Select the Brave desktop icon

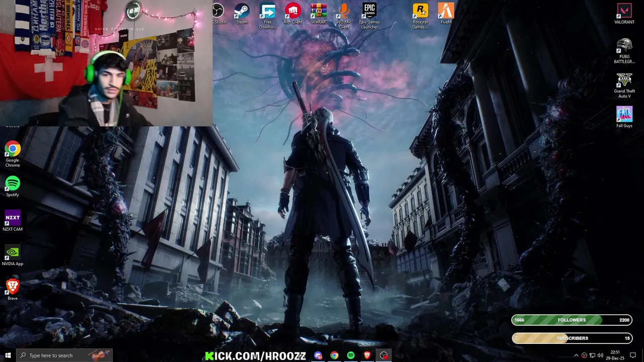13,290
